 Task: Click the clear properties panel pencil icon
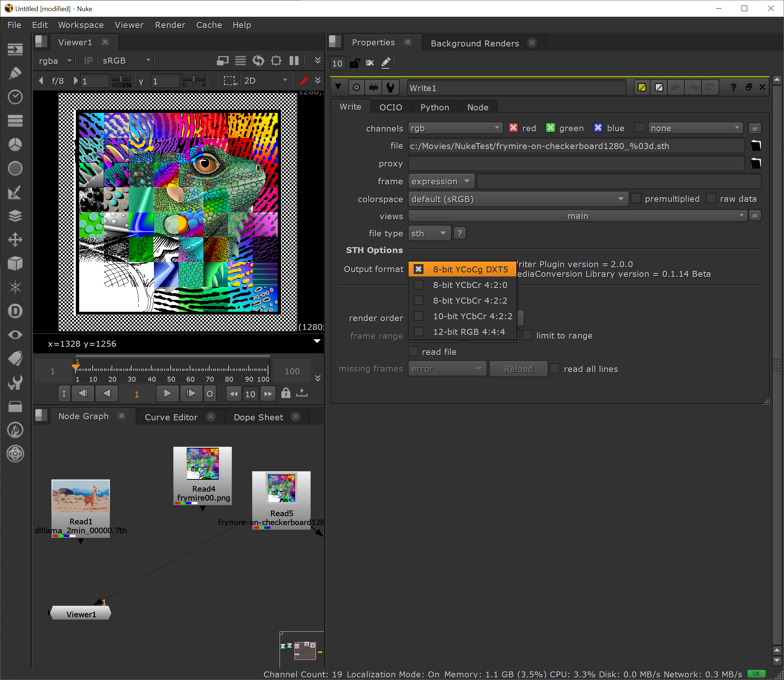coord(386,63)
